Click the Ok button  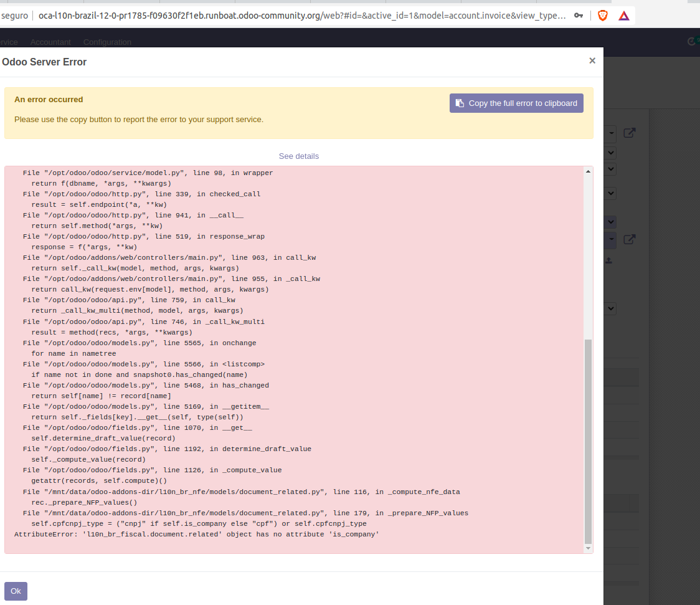(16, 591)
